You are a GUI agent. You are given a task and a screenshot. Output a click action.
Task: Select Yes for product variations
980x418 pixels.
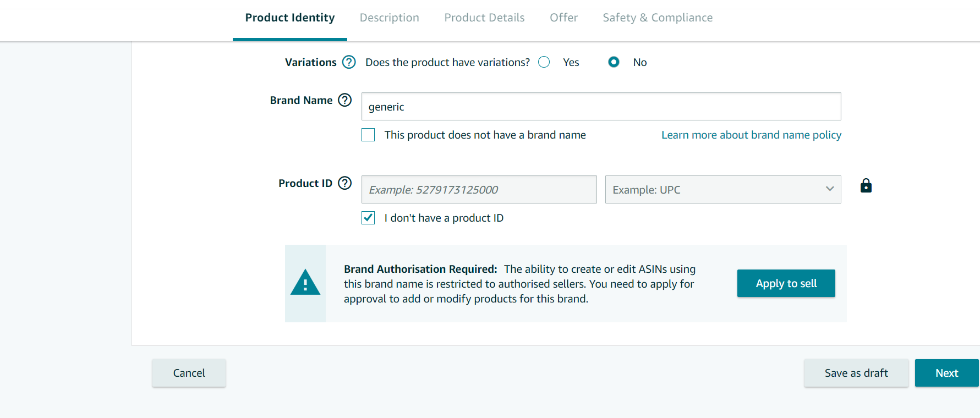(544, 62)
